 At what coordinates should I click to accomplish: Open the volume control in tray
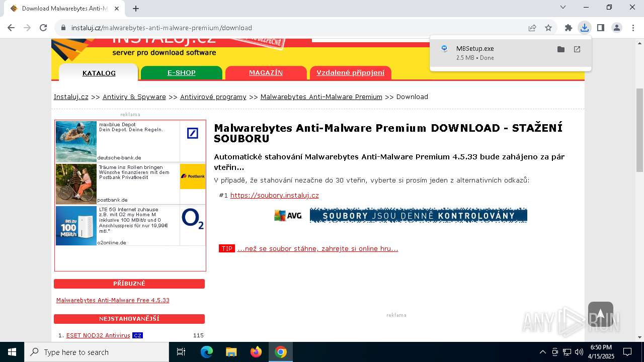pos(579,352)
